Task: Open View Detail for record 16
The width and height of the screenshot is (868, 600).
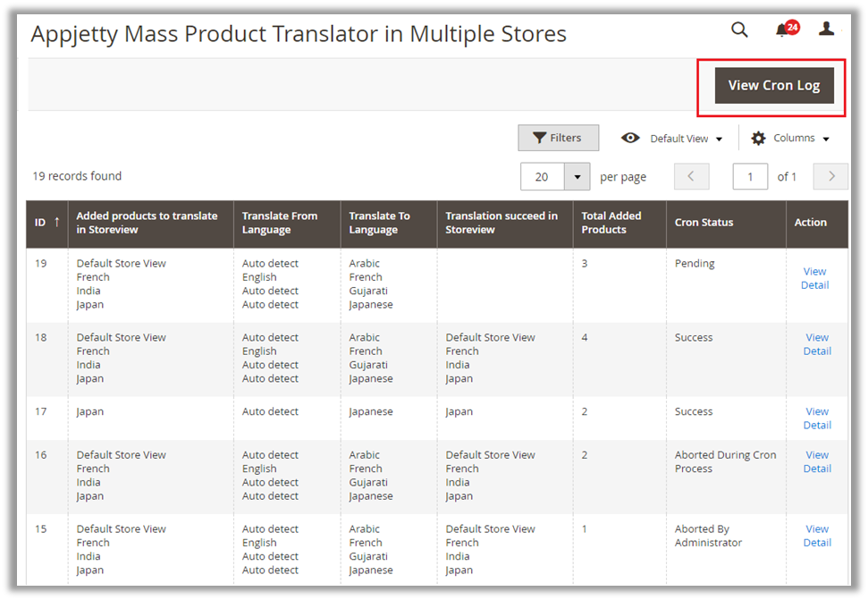Action: pos(816,461)
